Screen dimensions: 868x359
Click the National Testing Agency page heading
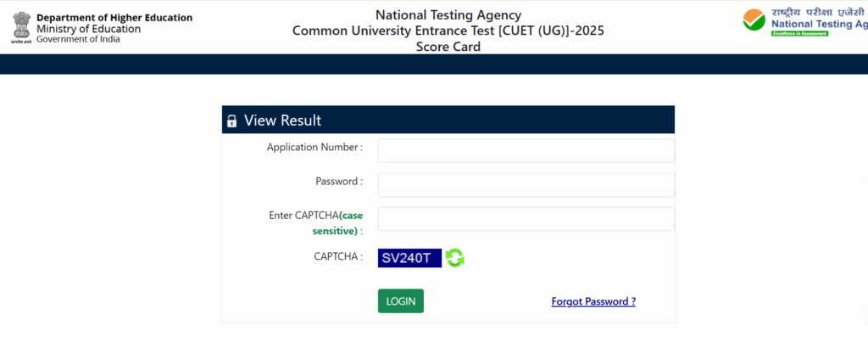[x=448, y=15]
